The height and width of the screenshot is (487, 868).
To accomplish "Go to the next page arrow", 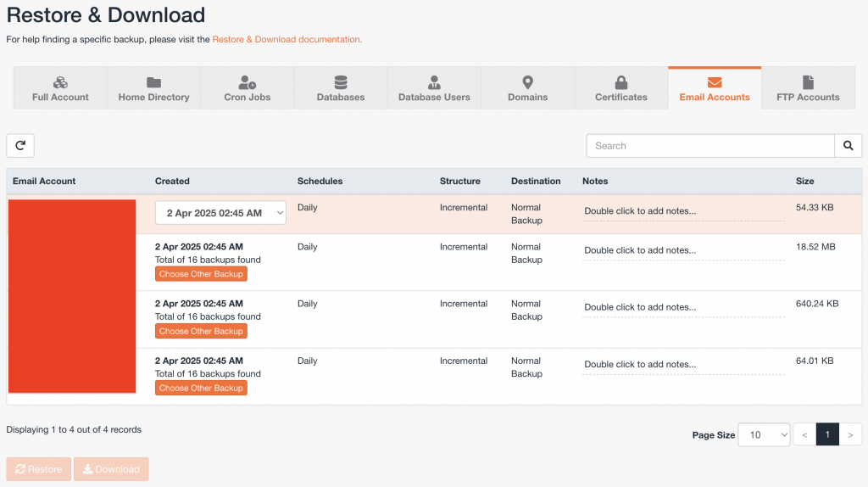I will [850, 435].
